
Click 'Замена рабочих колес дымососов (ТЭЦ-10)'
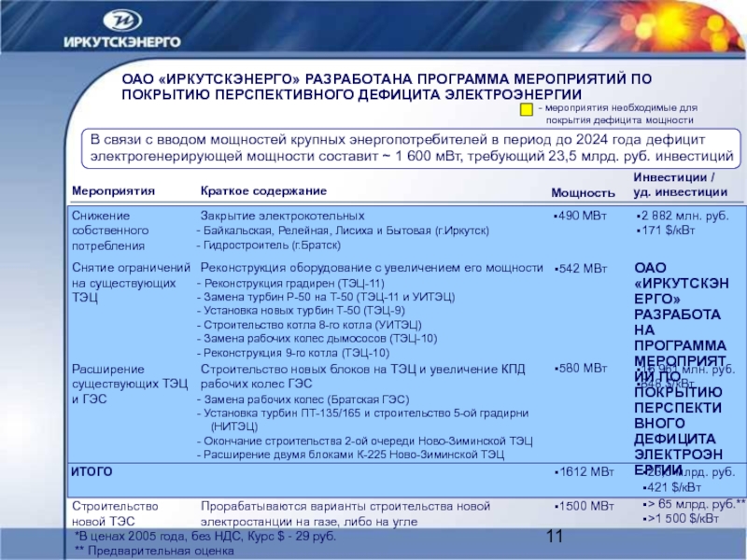click(x=317, y=339)
